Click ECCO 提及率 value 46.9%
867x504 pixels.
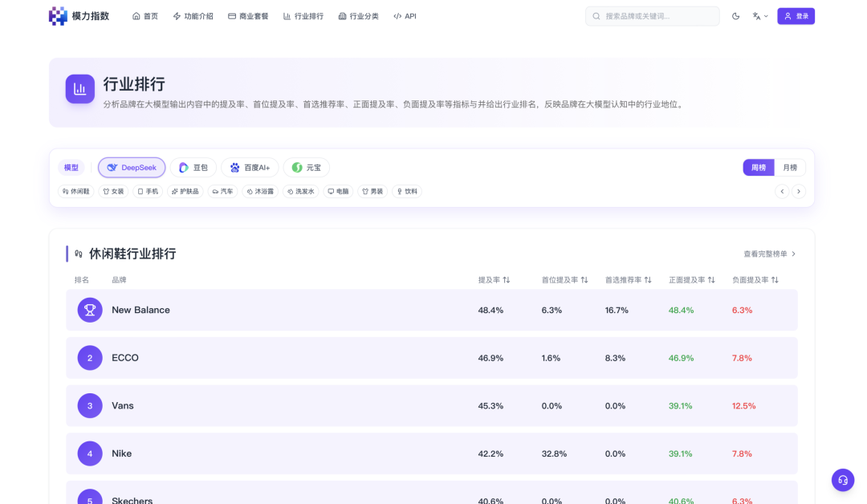click(x=490, y=358)
